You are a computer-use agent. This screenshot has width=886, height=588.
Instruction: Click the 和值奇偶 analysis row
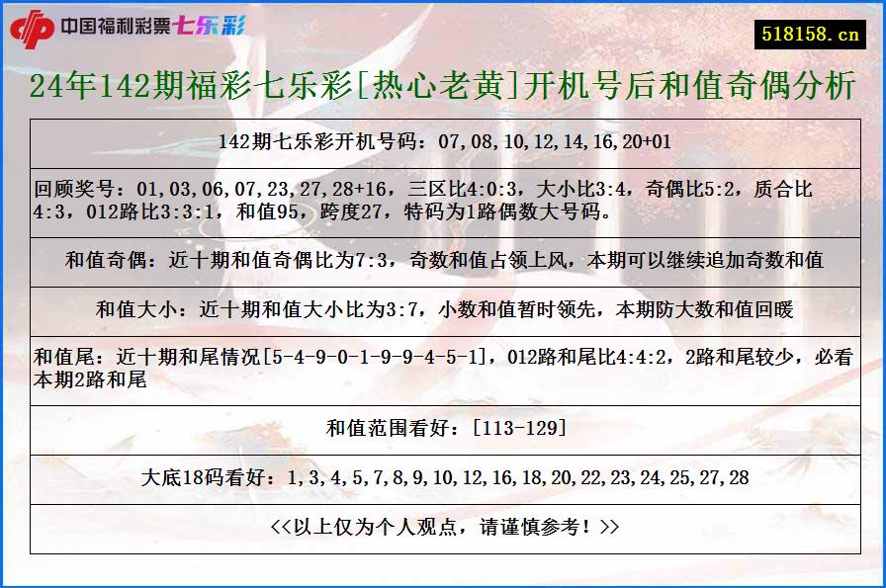tap(443, 263)
